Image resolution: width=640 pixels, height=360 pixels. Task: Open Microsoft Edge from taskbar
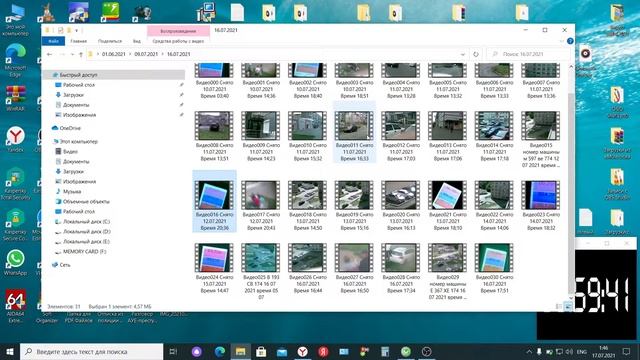point(220,351)
